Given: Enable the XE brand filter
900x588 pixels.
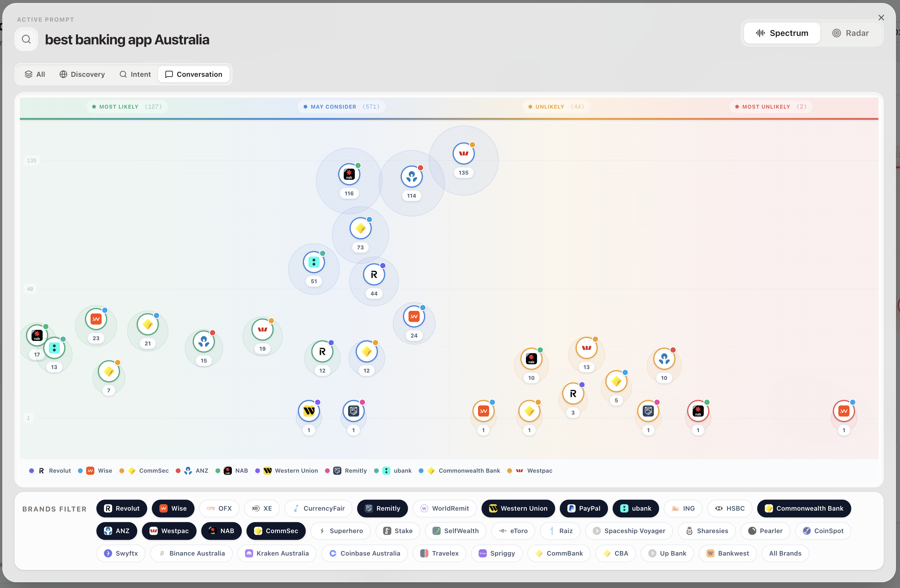Looking at the screenshot, I should (x=262, y=509).
